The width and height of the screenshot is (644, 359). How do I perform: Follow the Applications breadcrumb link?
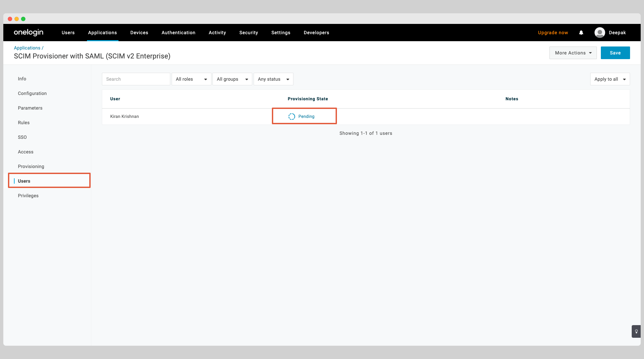[27, 48]
